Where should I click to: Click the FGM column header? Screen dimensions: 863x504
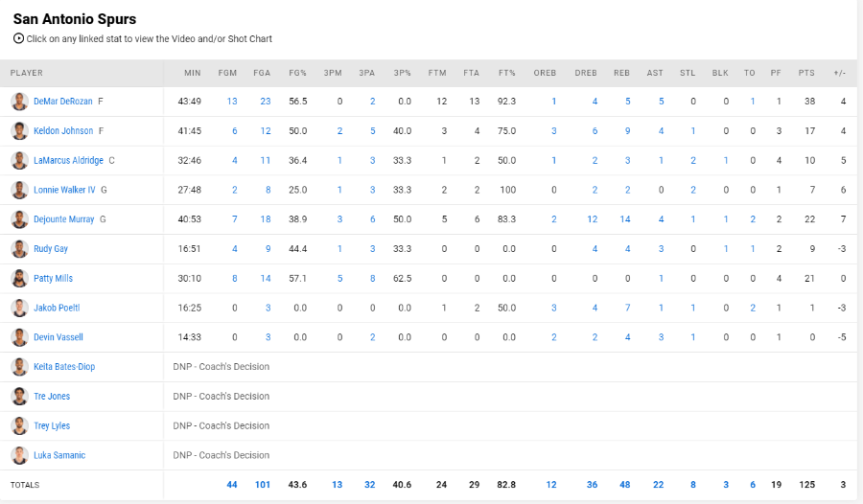[x=227, y=73]
